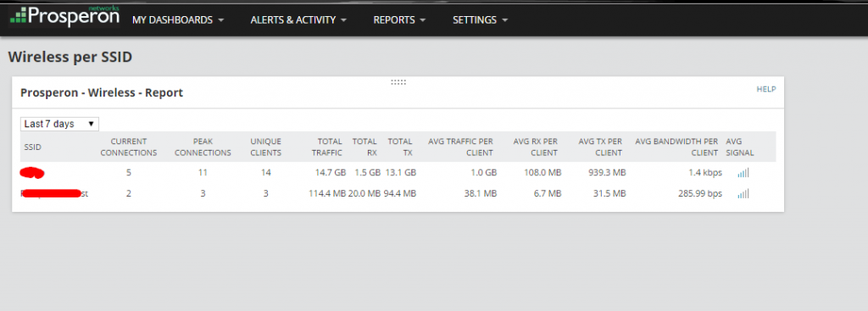Click the SSID column header

click(33, 147)
